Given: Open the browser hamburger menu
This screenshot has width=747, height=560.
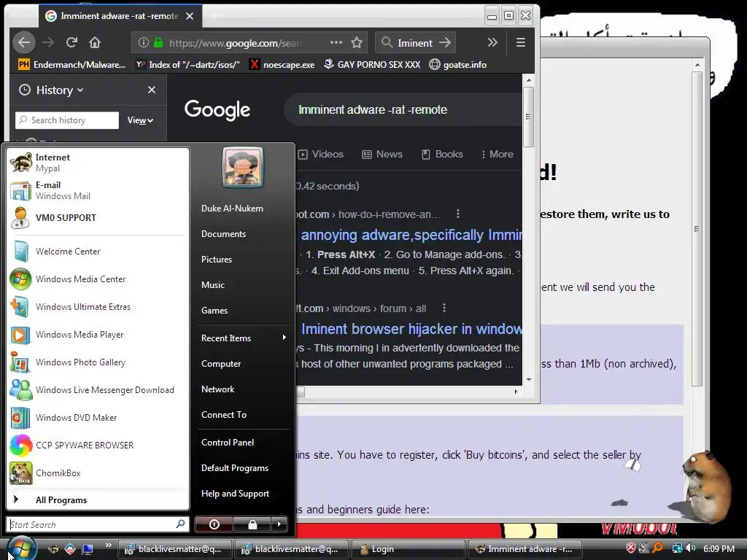Looking at the screenshot, I should [521, 43].
